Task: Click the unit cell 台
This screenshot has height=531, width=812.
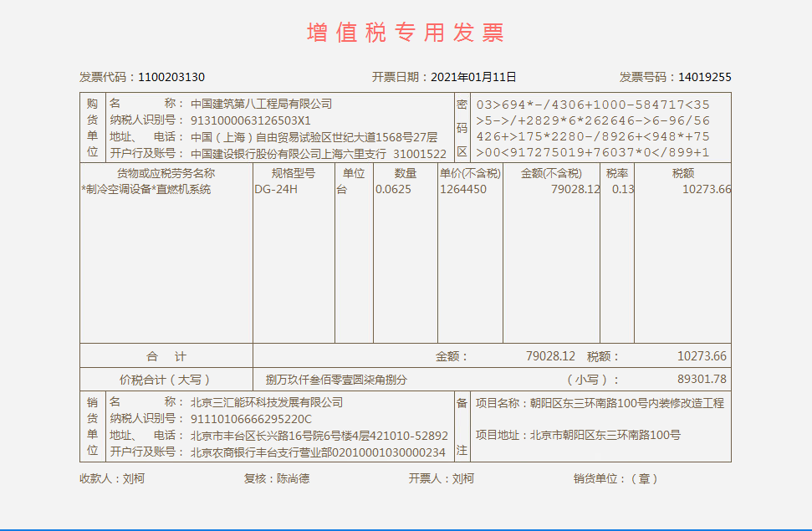Action: pos(342,190)
